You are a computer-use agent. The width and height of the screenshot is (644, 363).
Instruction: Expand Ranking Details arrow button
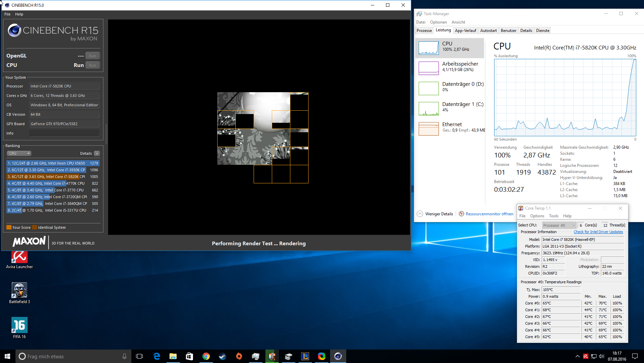coord(97,153)
